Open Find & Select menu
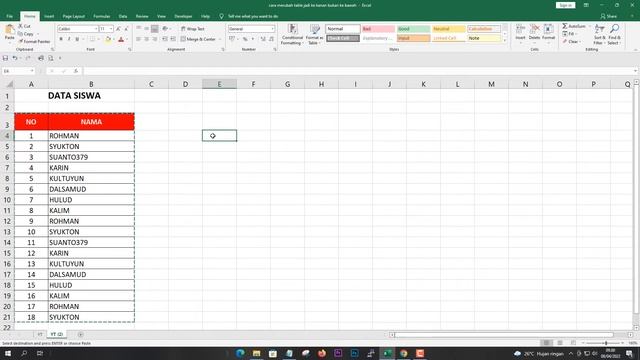 click(613, 34)
